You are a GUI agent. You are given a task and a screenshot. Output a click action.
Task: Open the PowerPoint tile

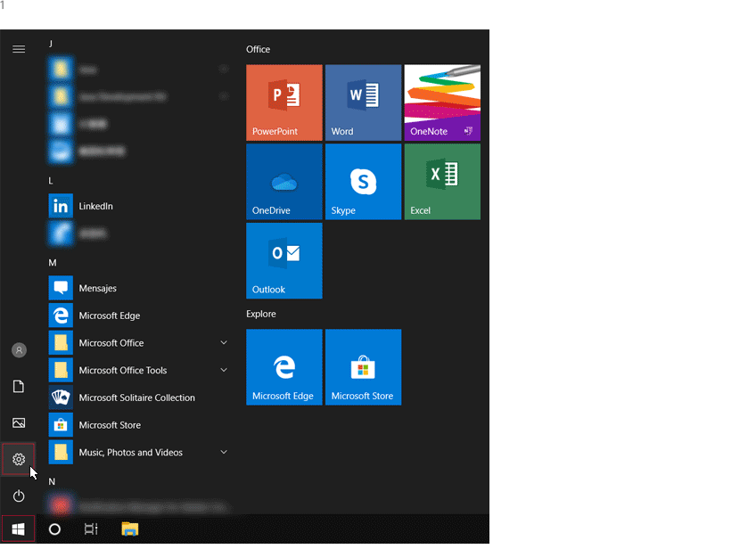[283, 102]
